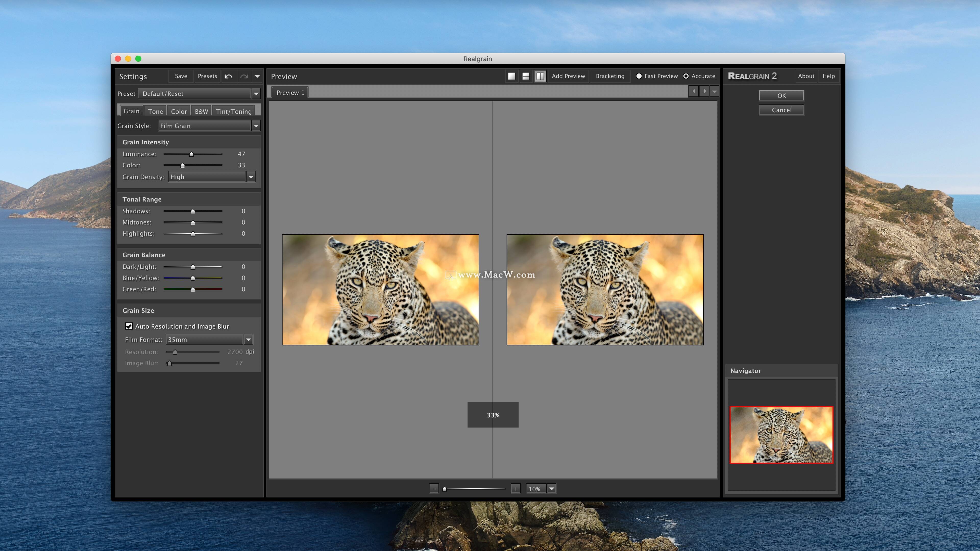Screen dimensions: 980x551
Task: Enable Fast Preview radio button
Action: pyautogui.click(x=639, y=76)
